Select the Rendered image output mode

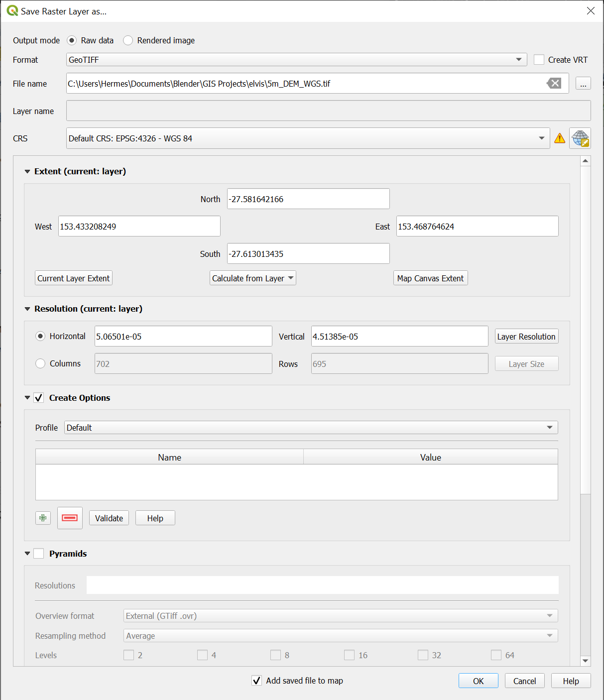click(x=128, y=40)
